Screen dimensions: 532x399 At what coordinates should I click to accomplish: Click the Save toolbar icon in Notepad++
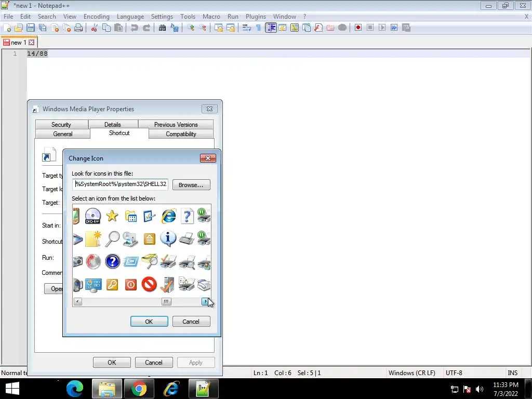click(31, 28)
